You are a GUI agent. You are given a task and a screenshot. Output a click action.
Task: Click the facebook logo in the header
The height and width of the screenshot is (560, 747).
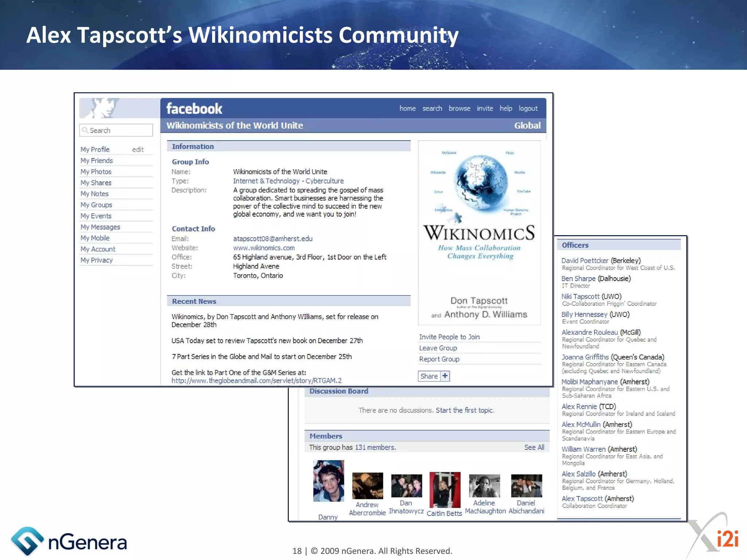pos(194,109)
